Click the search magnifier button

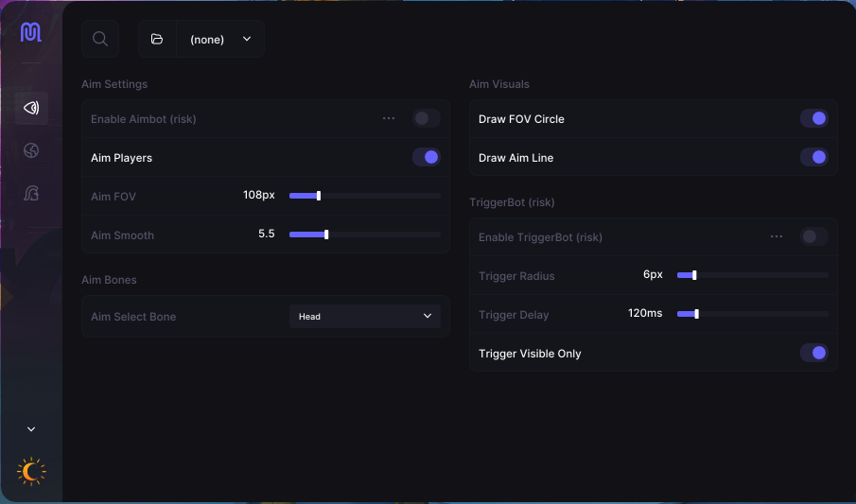point(100,39)
